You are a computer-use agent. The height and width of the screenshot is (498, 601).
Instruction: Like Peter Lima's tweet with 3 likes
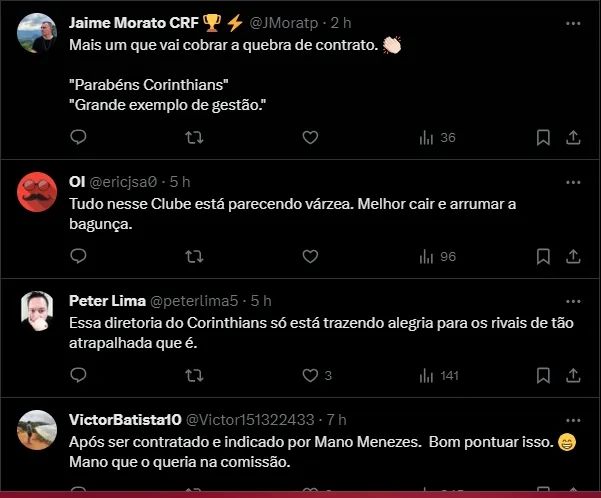tap(310, 375)
